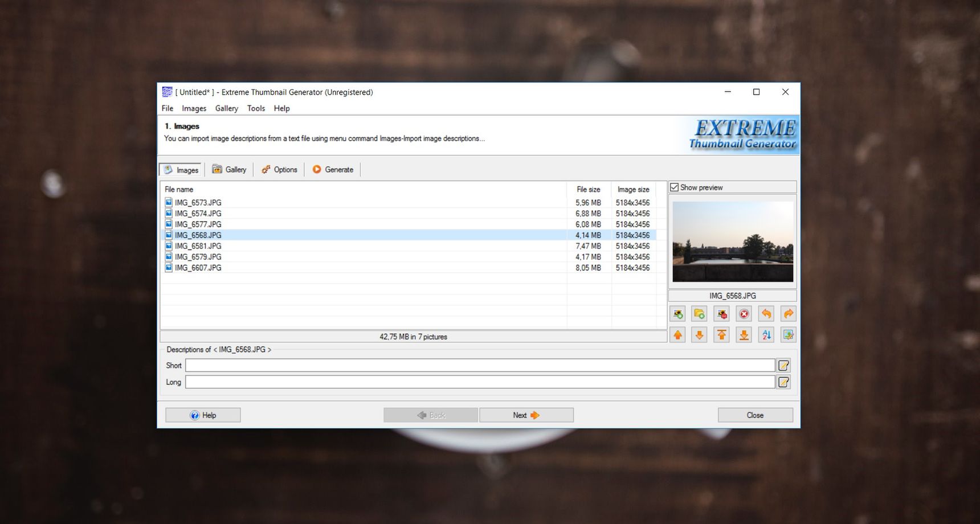Click inside the Short description field

coord(480,366)
